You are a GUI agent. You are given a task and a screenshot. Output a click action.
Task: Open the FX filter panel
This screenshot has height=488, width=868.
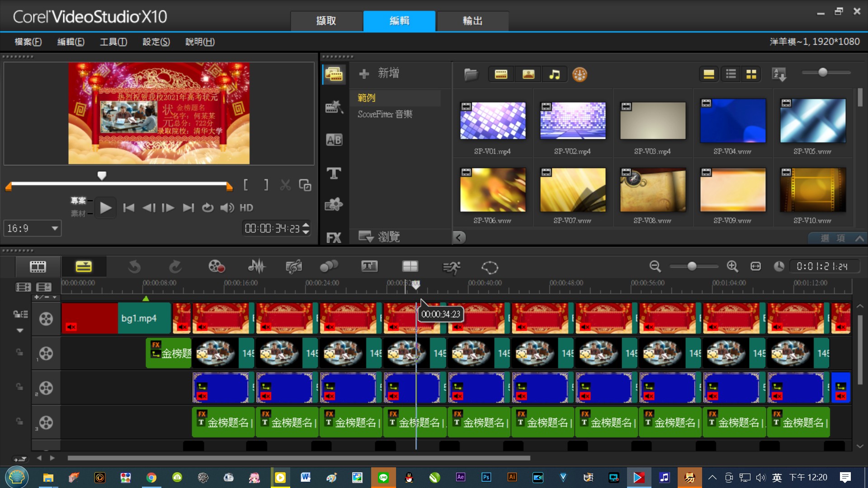tap(334, 238)
